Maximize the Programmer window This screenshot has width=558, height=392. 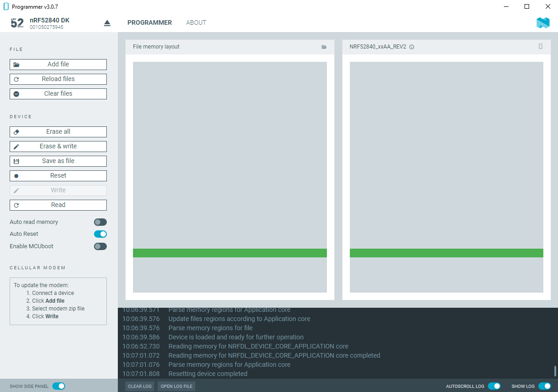[x=527, y=6]
